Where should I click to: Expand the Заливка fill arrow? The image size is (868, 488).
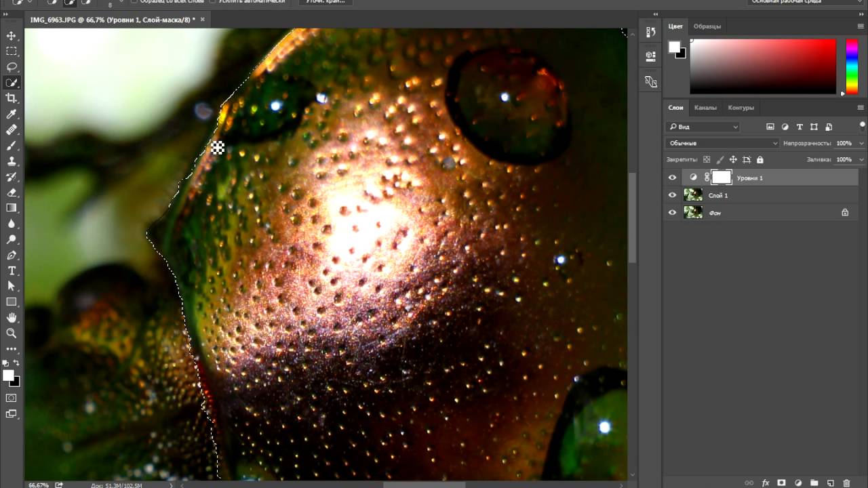click(861, 160)
